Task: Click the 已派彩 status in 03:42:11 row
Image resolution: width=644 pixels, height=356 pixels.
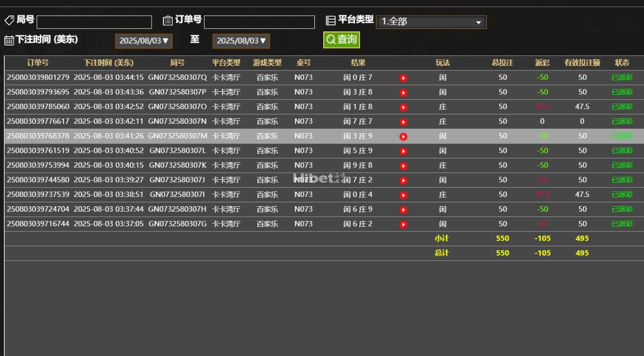Action: coord(622,121)
